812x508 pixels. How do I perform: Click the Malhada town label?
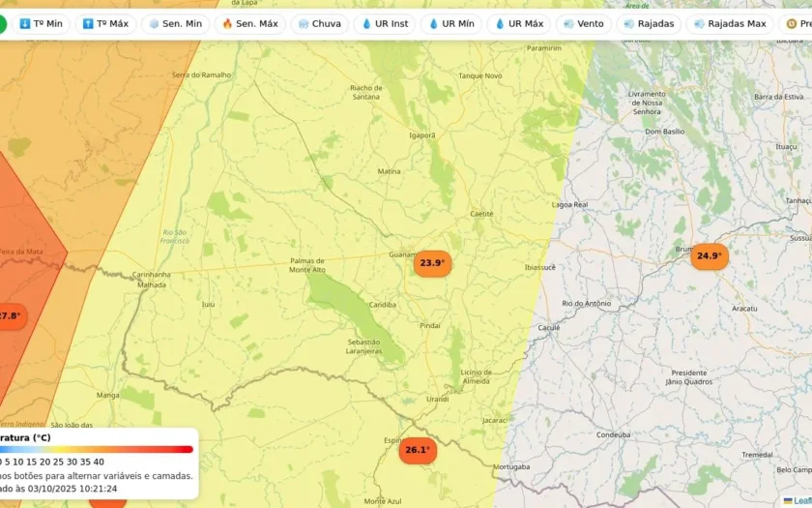(x=152, y=285)
